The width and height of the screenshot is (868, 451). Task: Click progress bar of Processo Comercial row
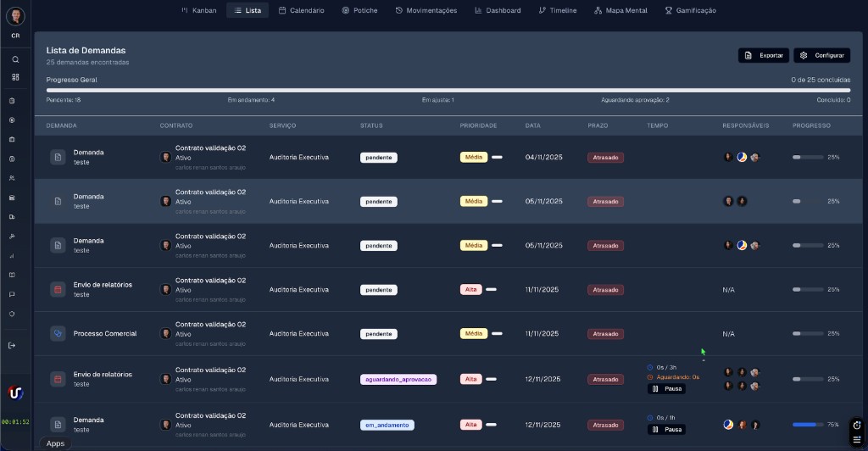(x=808, y=334)
